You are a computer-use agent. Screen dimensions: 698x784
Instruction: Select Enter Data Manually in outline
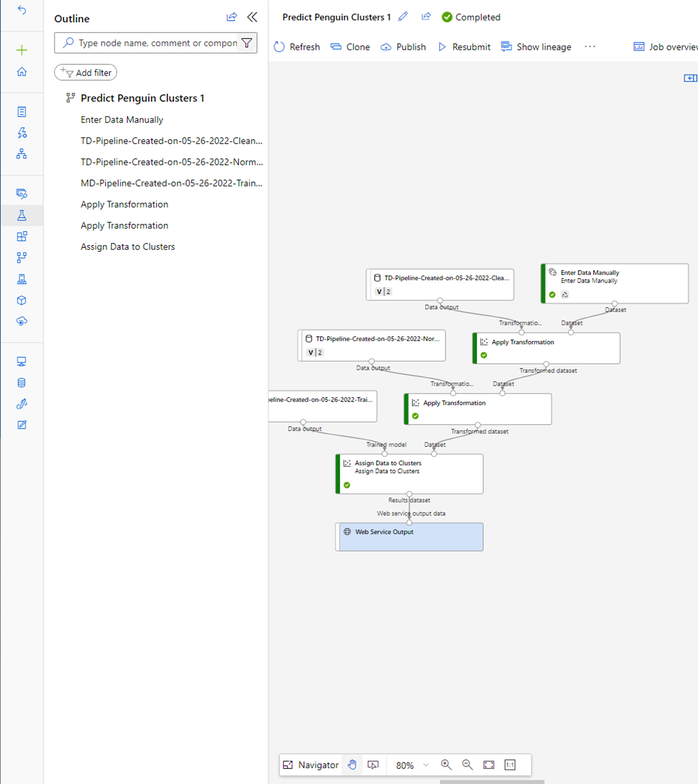pyautogui.click(x=122, y=119)
